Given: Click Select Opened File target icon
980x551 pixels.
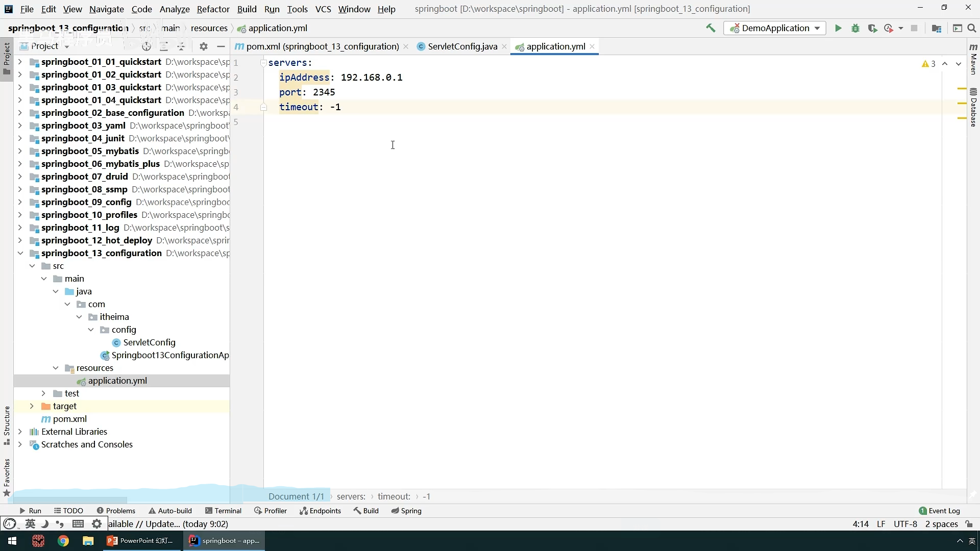Looking at the screenshot, I should coord(146,46).
